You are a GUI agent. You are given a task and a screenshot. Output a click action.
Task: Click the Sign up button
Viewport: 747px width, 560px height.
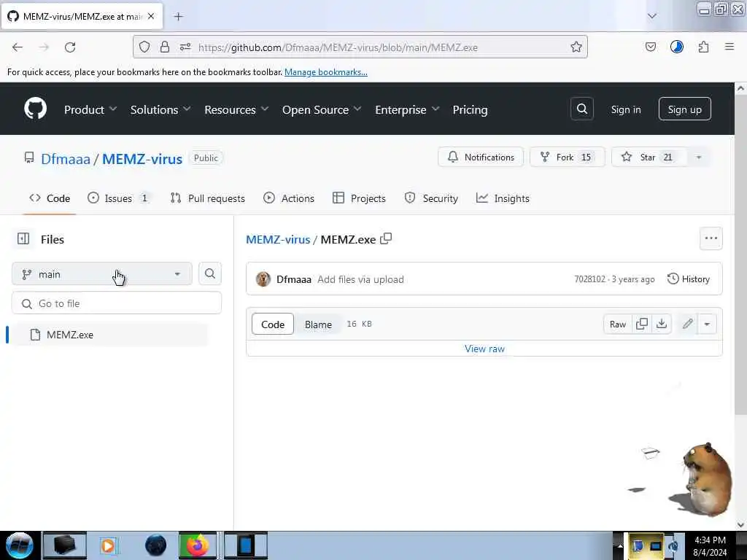684,109
